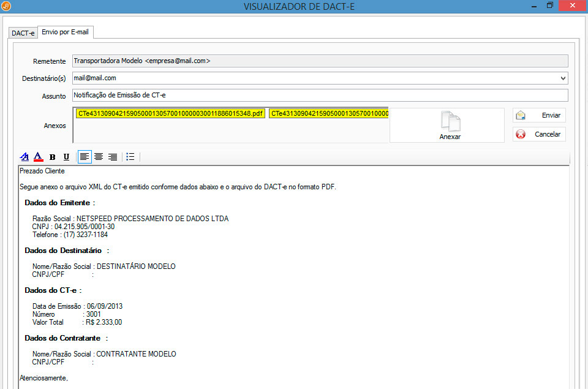Click the CNPJ 04.215.905/0001-30 line
Viewport: 588px width, 389px height.
[x=73, y=227]
